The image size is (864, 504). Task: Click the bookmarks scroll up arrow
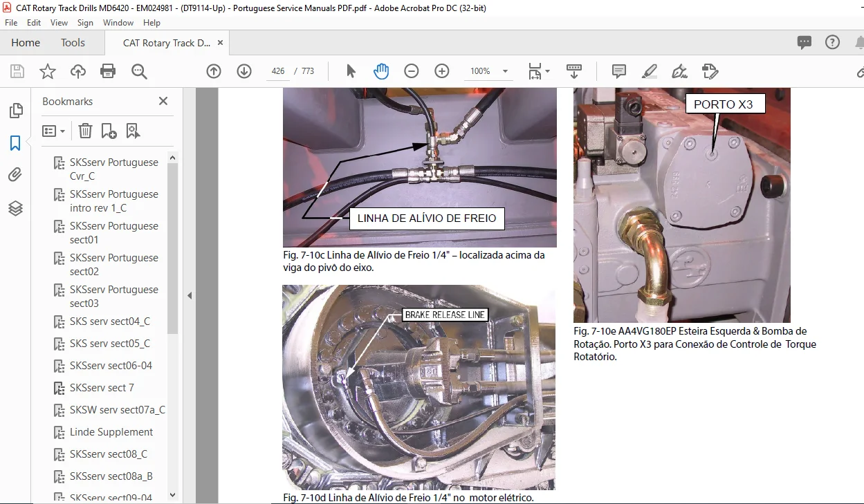click(173, 157)
